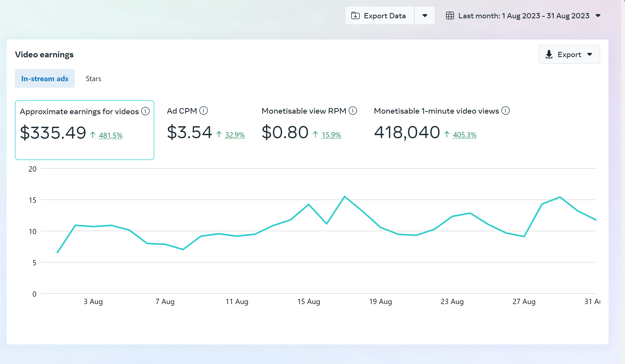625x364 pixels.
Task: Click the Ad CPM info icon
Action: click(x=204, y=111)
